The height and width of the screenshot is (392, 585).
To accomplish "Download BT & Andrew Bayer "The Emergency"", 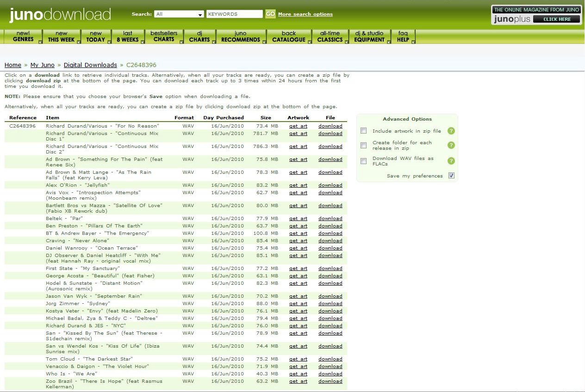I will (x=330, y=233).
